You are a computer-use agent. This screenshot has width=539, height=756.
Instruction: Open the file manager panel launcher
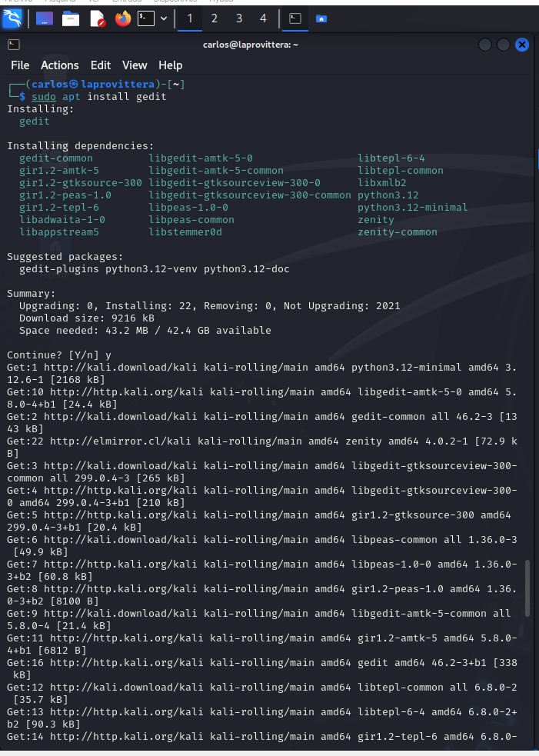point(71,18)
